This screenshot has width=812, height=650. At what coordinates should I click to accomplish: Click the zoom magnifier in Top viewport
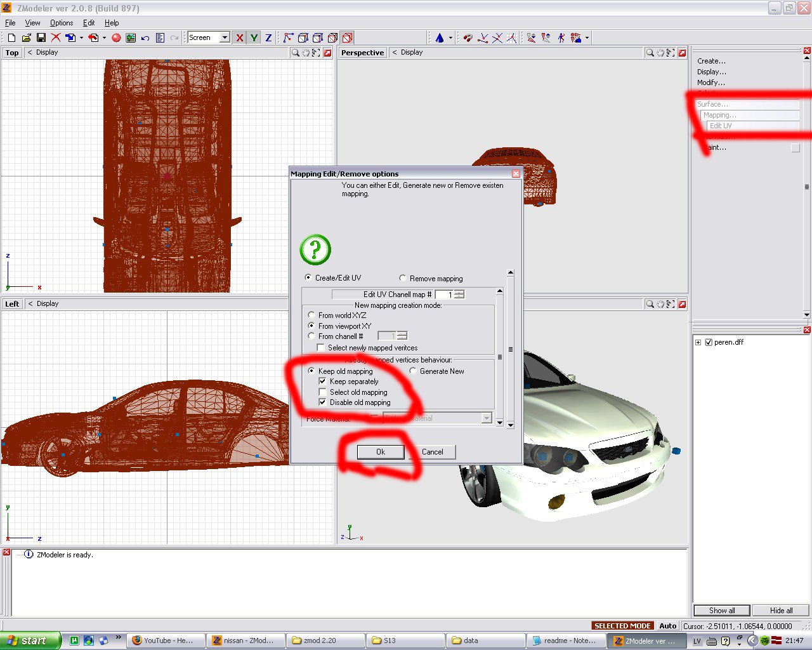point(295,53)
